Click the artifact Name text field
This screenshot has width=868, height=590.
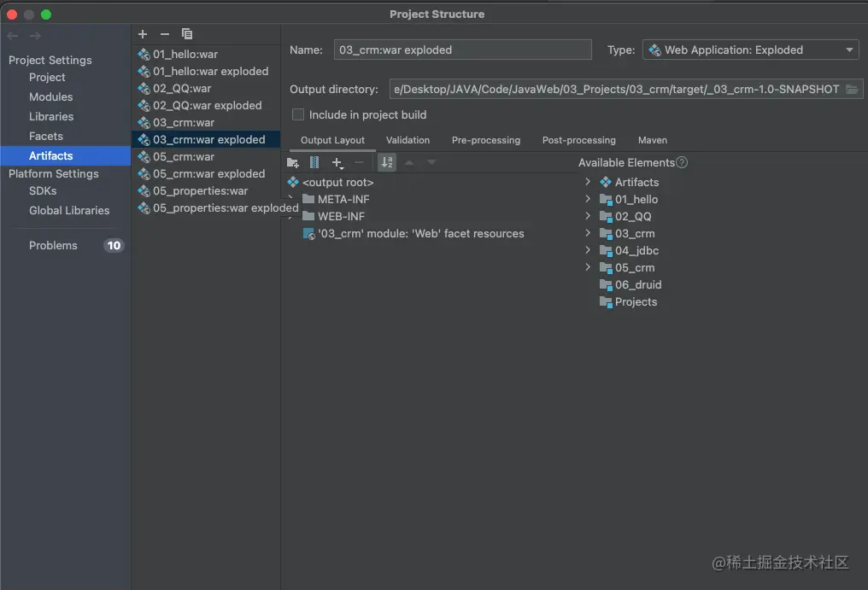click(462, 50)
